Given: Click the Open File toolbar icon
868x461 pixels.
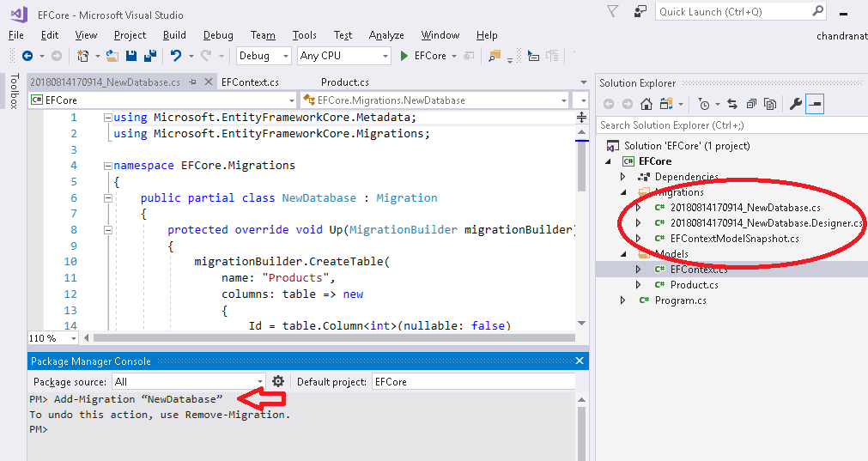Looking at the screenshot, I should tap(112, 55).
